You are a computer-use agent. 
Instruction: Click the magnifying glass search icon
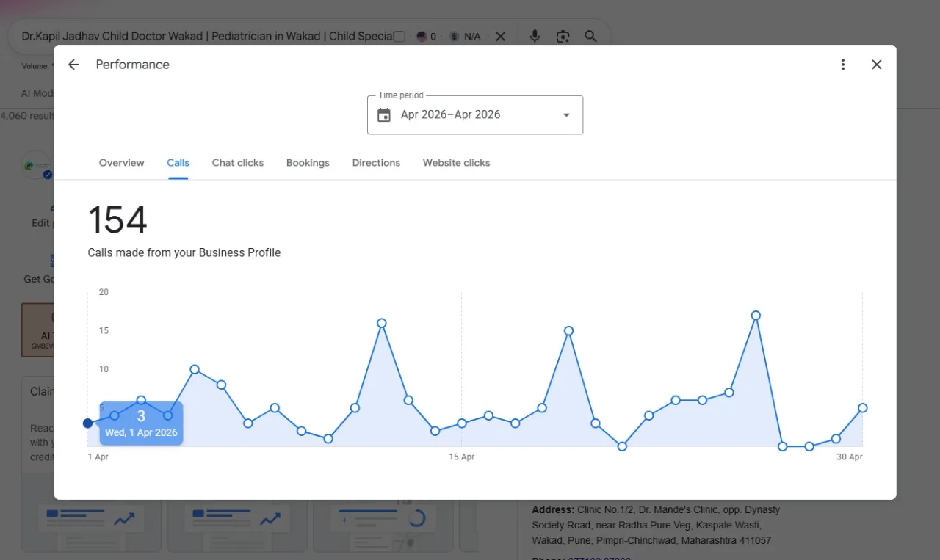click(590, 36)
